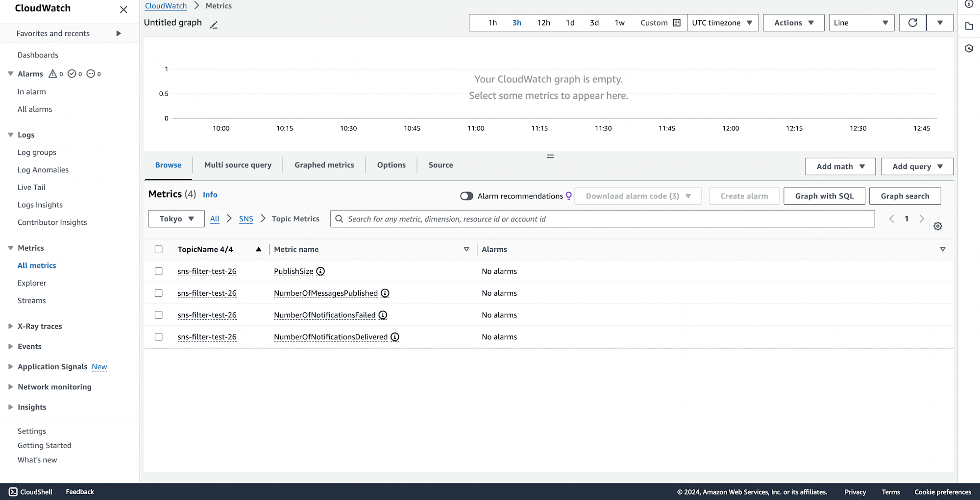Click the In alarm triangle warning icon
Screen dimensions: 980x500
[x=53, y=73]
